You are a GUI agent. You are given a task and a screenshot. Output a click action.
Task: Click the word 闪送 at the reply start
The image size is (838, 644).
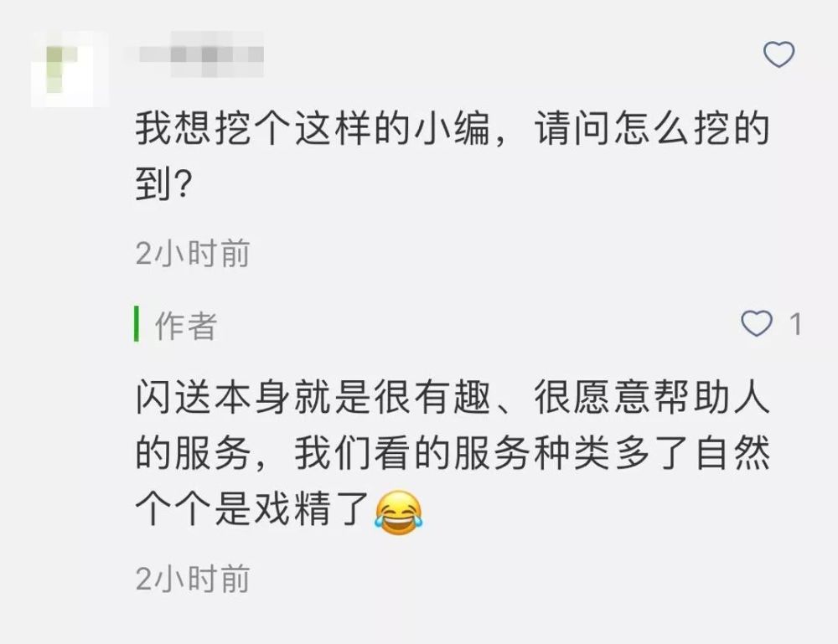point(173,397)
